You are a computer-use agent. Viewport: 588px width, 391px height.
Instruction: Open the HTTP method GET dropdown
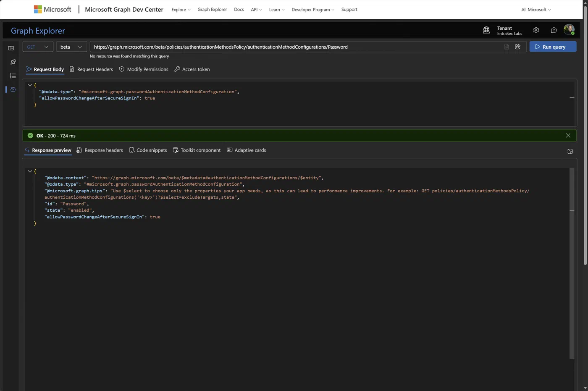[38, 47]
